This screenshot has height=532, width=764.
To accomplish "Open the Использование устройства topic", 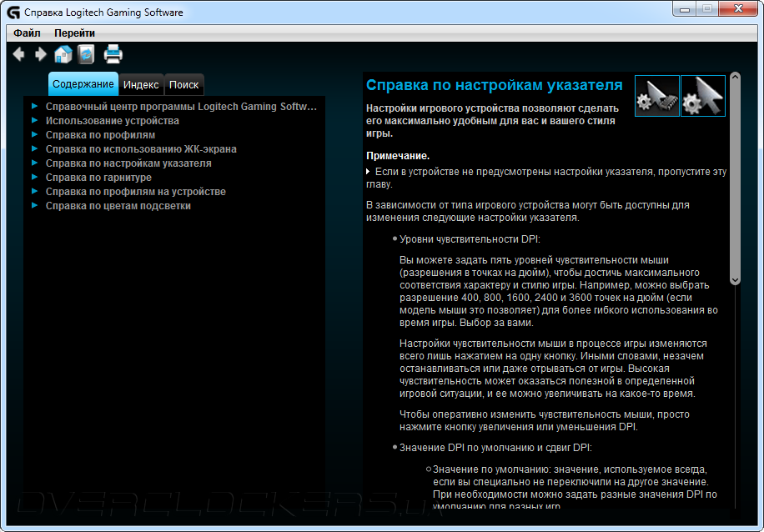I will tap(112, 121).
